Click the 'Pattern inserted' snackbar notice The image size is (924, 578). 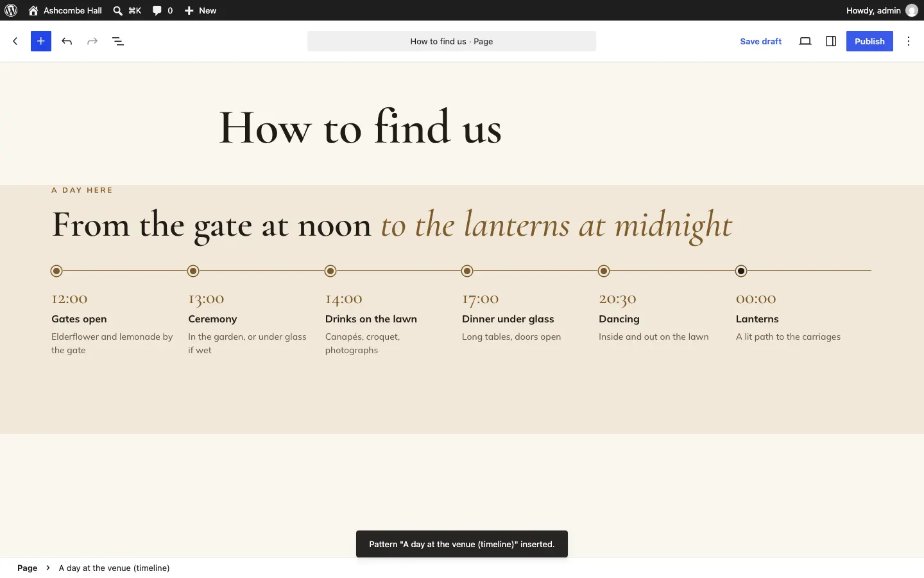click(462, 544)
